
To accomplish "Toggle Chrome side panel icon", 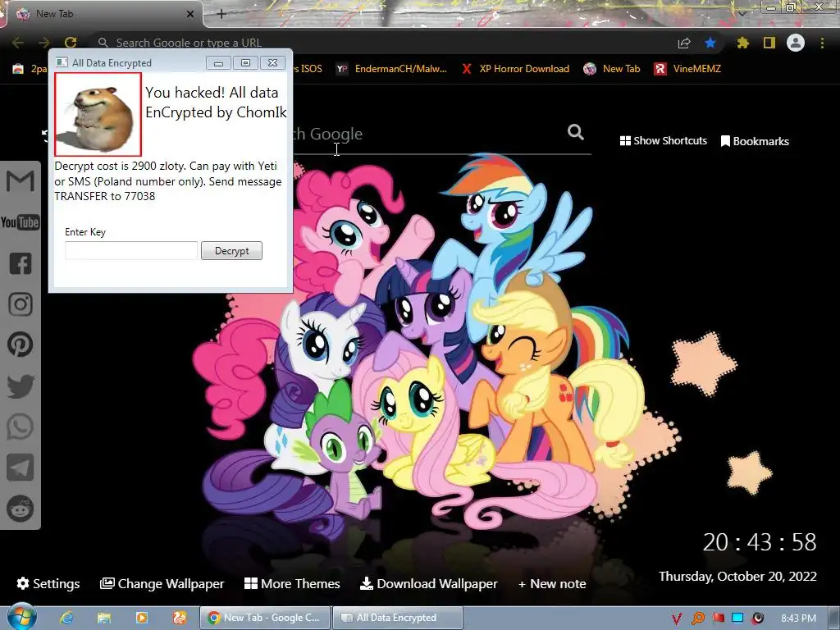I will point(769,43).
